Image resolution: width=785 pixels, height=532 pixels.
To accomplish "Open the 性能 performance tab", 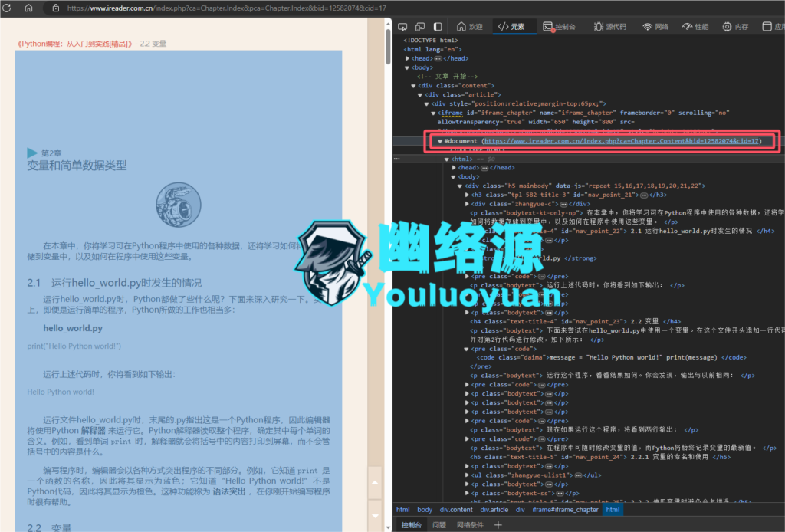I will pos(695,27).
